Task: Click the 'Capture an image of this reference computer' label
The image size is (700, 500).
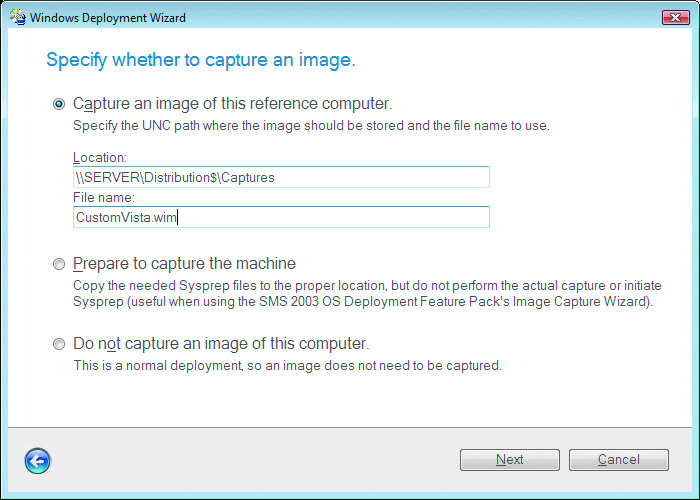Action: click(x=233, y=104)
